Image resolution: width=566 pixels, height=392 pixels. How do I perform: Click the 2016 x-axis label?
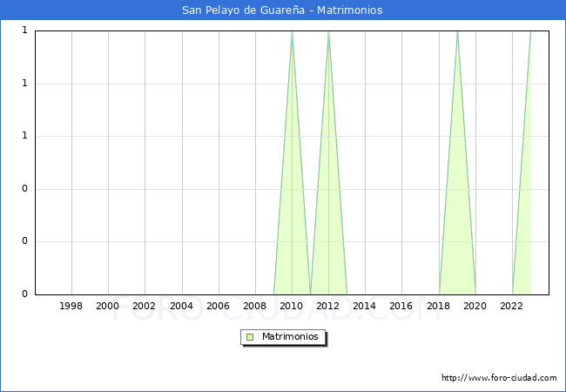pos(401,306)
